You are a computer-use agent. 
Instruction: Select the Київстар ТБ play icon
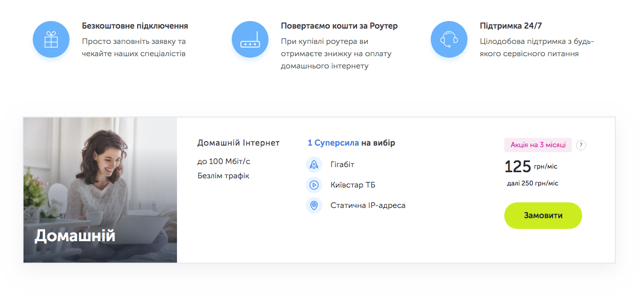(314, 185)
